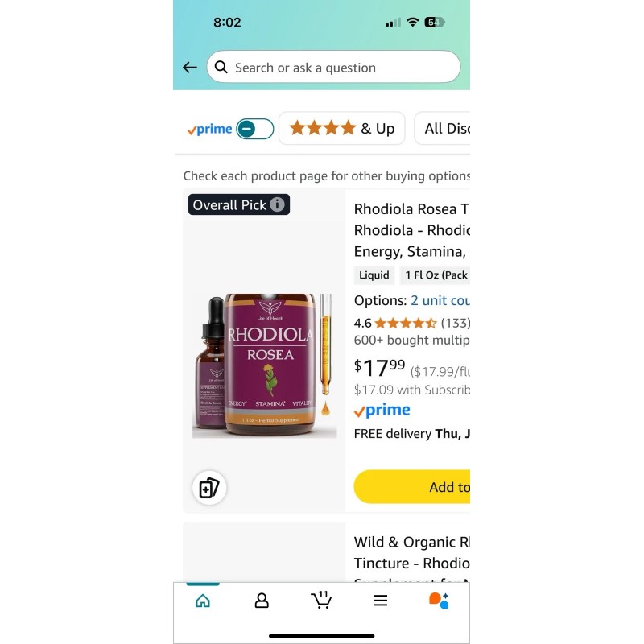Screen dimensions: 644x644
Task: Open the hamburger menu in bottom bar
Action: (380, 601)
